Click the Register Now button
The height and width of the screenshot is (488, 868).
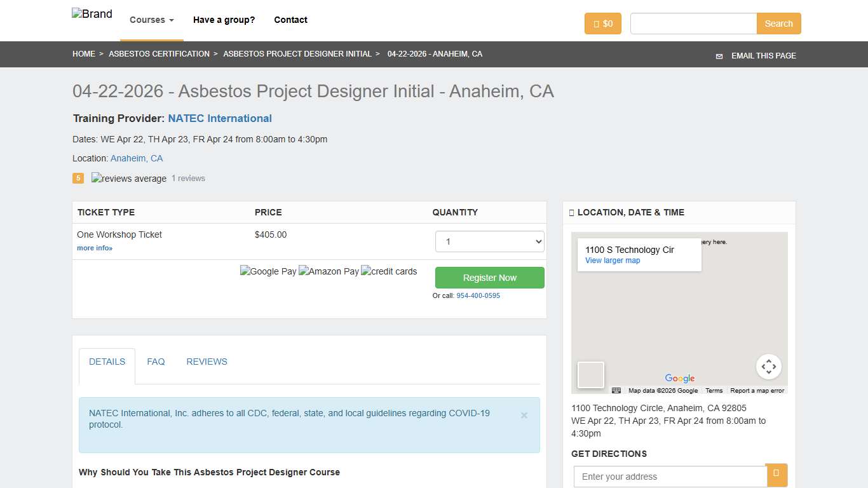(489, 278)
